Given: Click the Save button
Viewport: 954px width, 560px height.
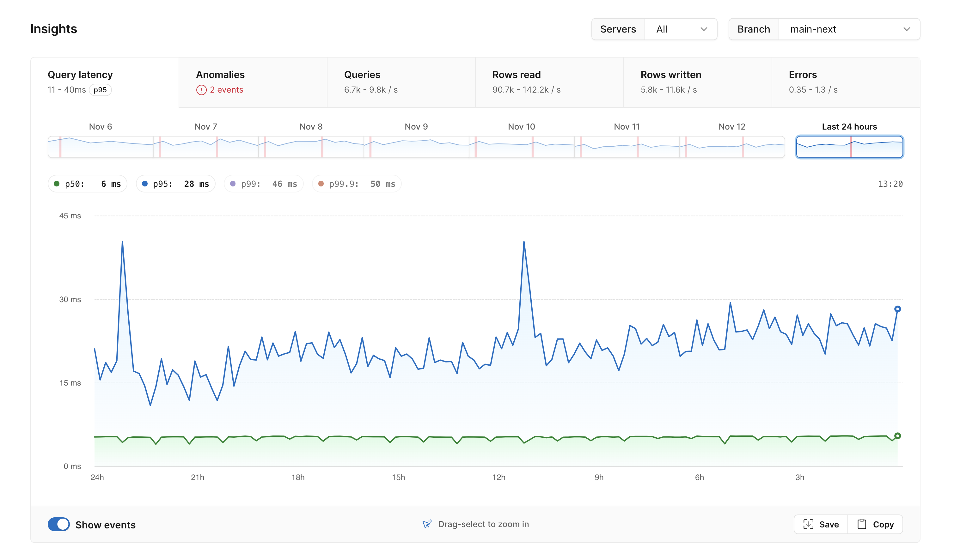Looking at the screenshot, I should click(821, 525).
